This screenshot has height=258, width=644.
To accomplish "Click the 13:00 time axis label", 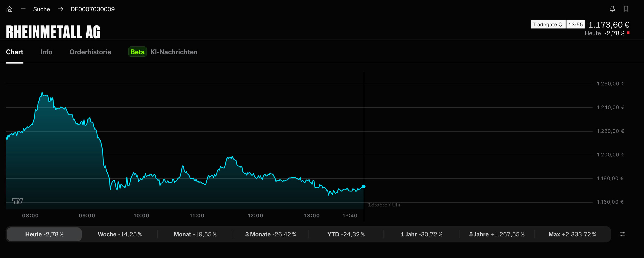I will 312,216.
